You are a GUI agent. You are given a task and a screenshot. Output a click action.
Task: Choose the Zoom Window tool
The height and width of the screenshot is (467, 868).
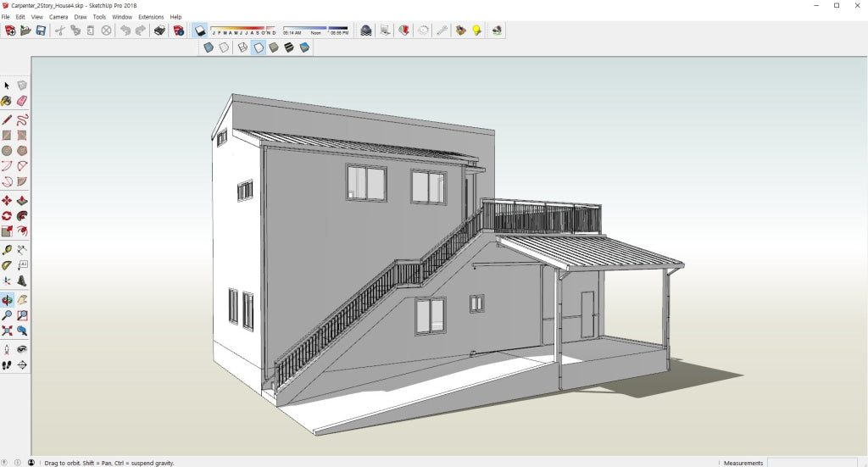22,315
